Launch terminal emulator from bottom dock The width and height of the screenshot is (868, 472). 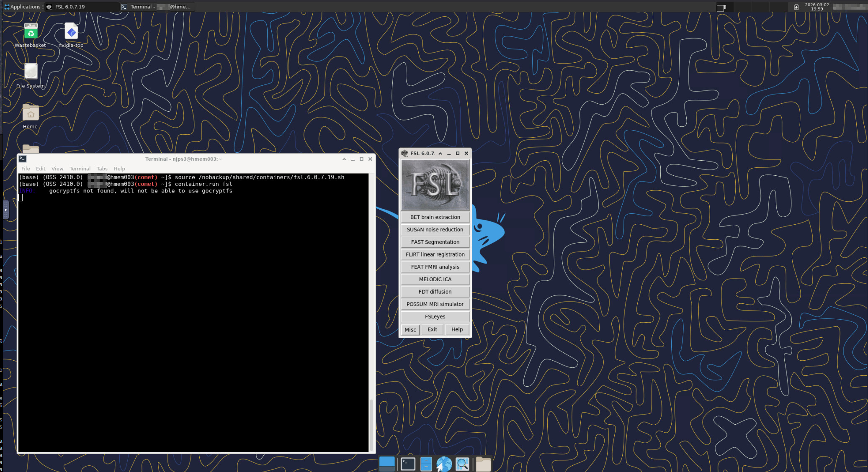408,464
